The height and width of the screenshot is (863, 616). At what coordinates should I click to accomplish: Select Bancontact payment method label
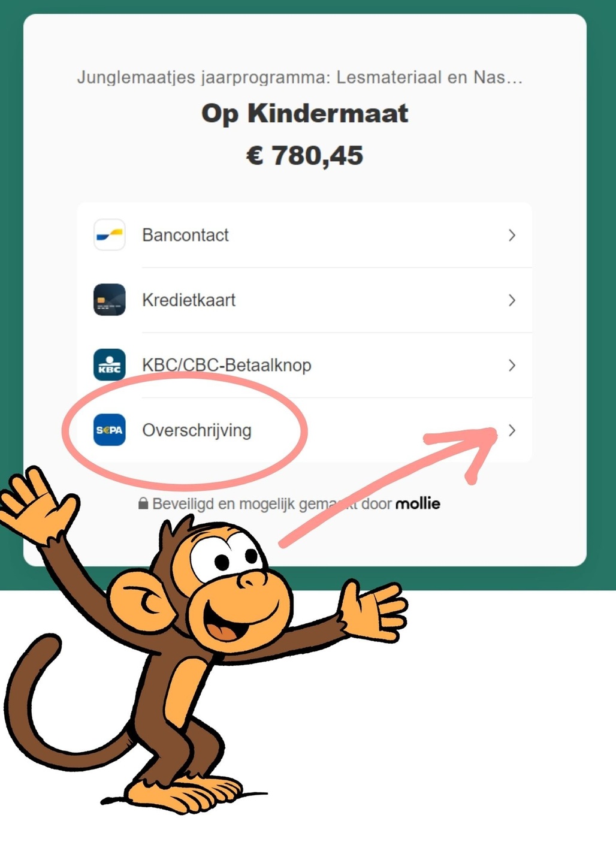point(185,235)
